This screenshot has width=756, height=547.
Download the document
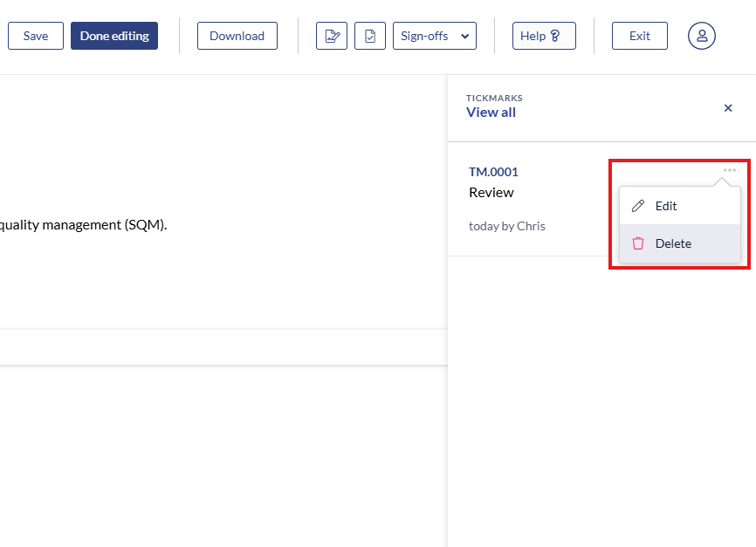(237, 36)
